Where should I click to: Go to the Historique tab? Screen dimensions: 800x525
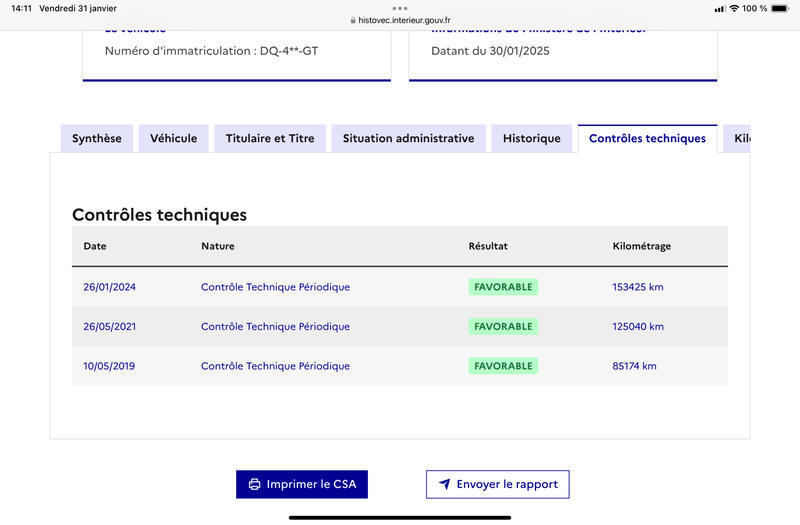tap(532, 138)
